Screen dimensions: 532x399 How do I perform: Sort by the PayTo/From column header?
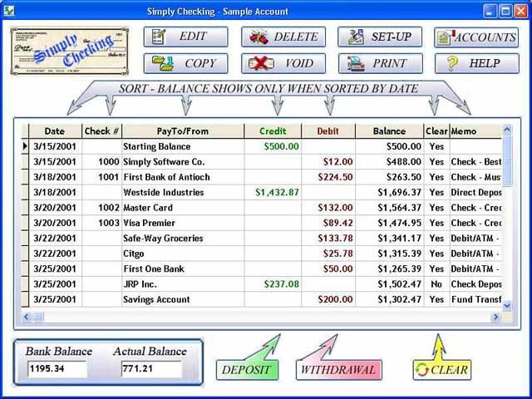(183, 131)
